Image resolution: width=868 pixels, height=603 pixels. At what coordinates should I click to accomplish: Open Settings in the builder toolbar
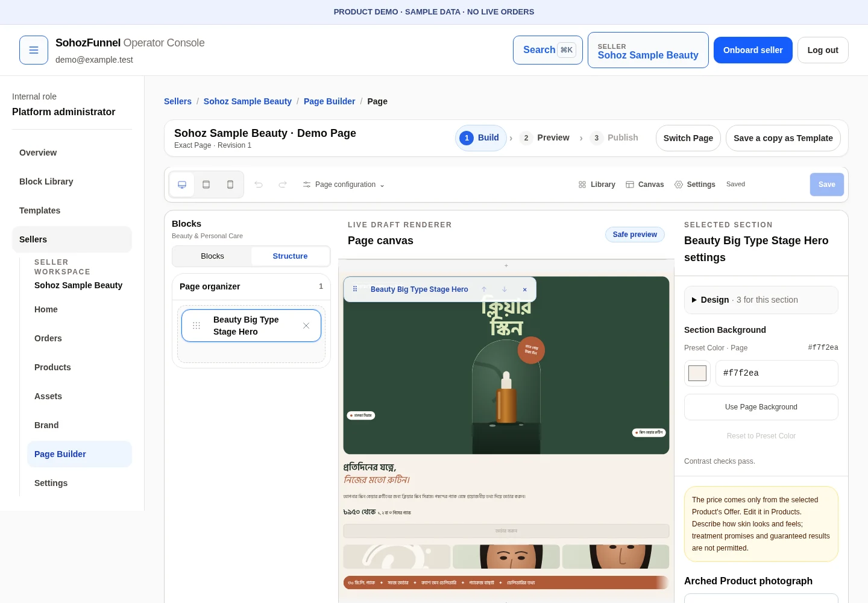pyautogui.click(x=695, y=185)
